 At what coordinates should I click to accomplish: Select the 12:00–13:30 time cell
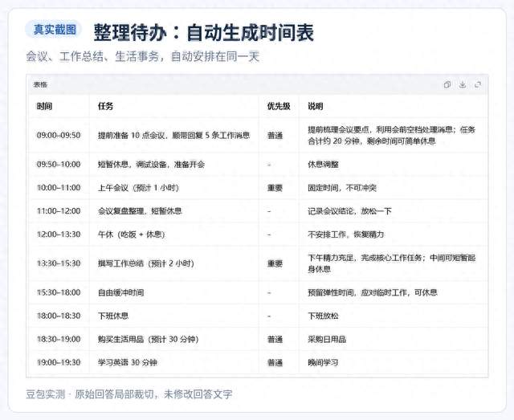(x=59, y=234)
